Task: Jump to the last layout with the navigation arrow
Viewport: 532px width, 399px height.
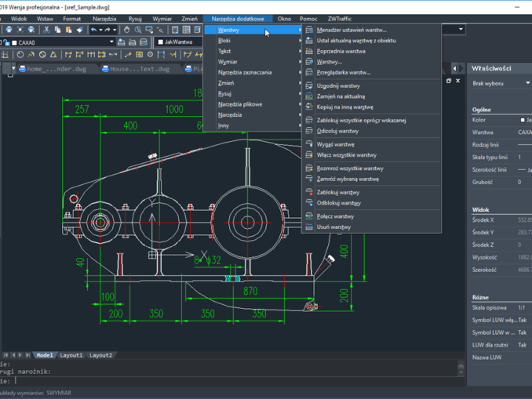Action: tap(27, 355)
